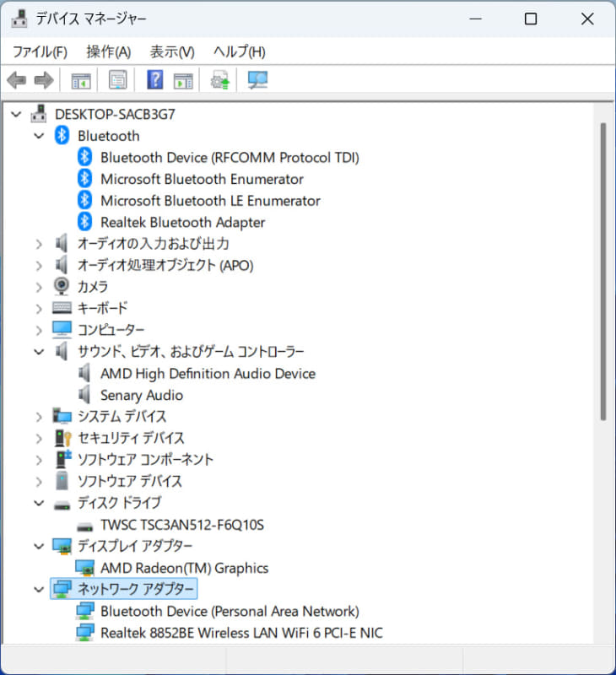Screen dimensions: 616x675
Task: Open the ファイル(F) menu
Action: (x=40, y=52)
